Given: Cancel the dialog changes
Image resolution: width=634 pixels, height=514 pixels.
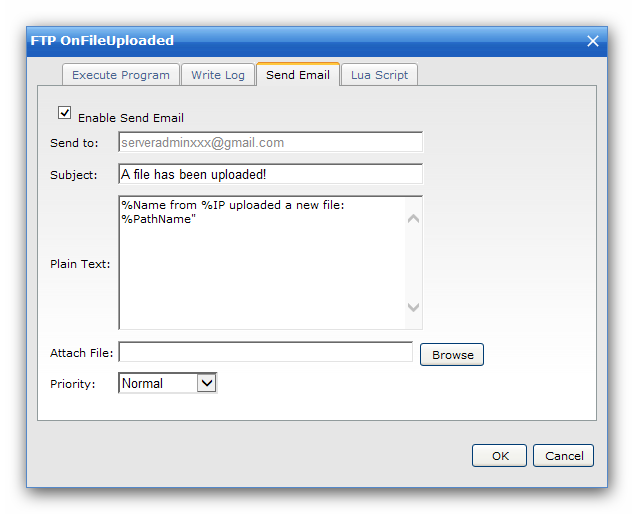Looking at the screenshot, I should click(x=563, y=456).
